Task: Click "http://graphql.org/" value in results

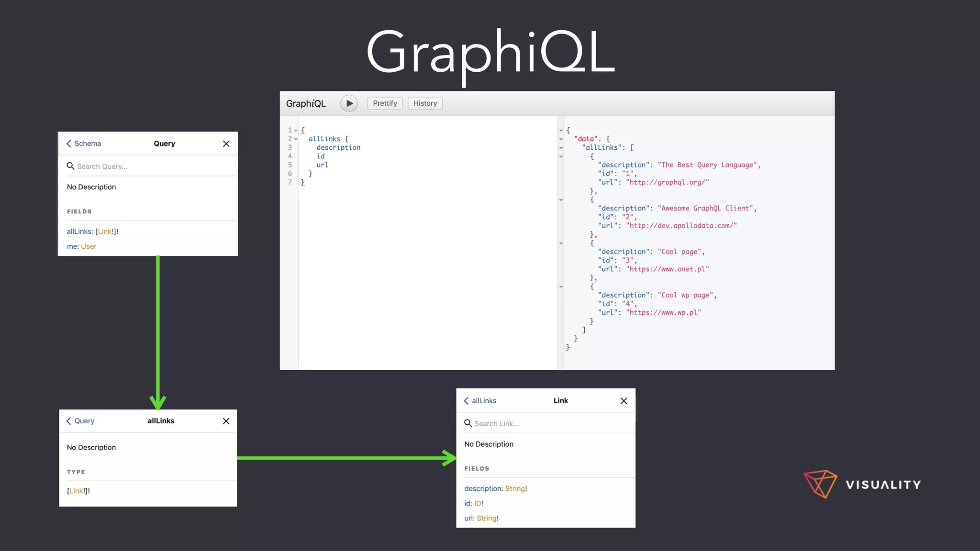Action: [668, 182]
